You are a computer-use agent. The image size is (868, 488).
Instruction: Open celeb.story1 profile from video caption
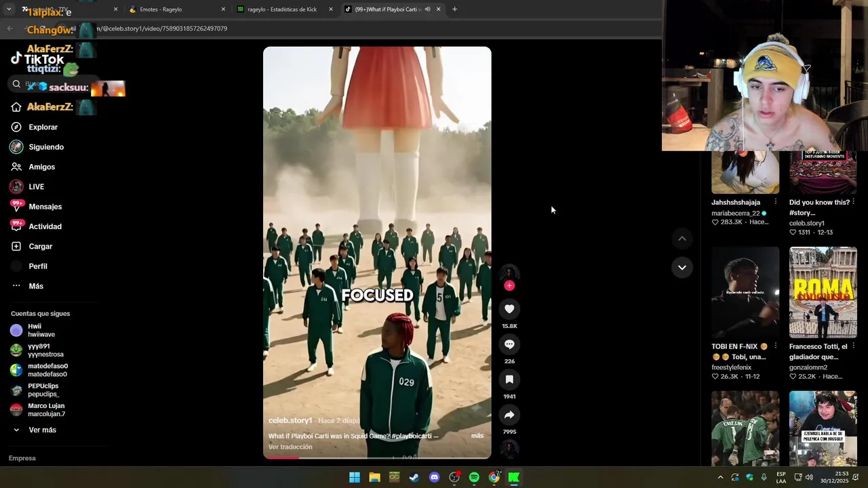(x=290, y=420)
